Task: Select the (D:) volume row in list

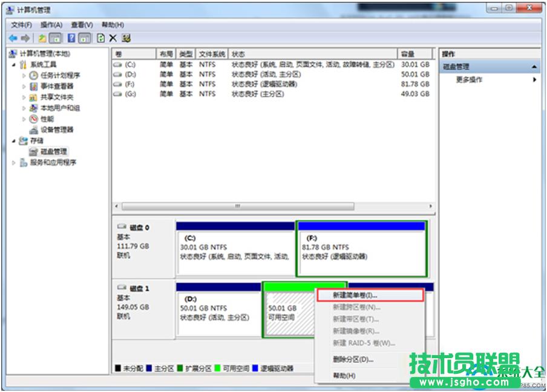Action: pos(272,74)
